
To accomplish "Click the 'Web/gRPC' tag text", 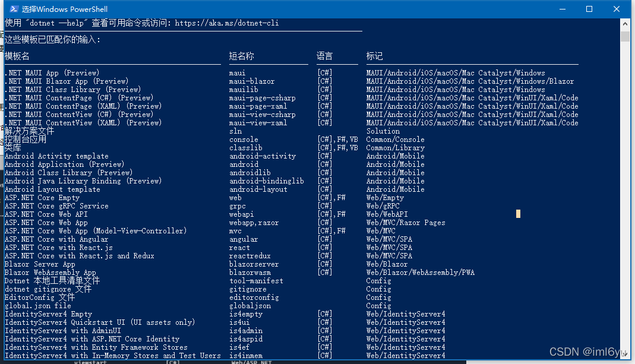I will pos(383,205).
